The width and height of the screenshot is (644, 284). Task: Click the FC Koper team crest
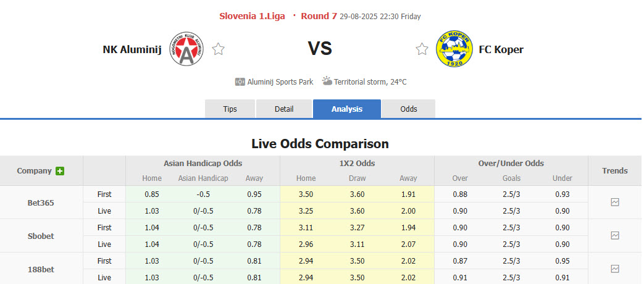[453, 49]
